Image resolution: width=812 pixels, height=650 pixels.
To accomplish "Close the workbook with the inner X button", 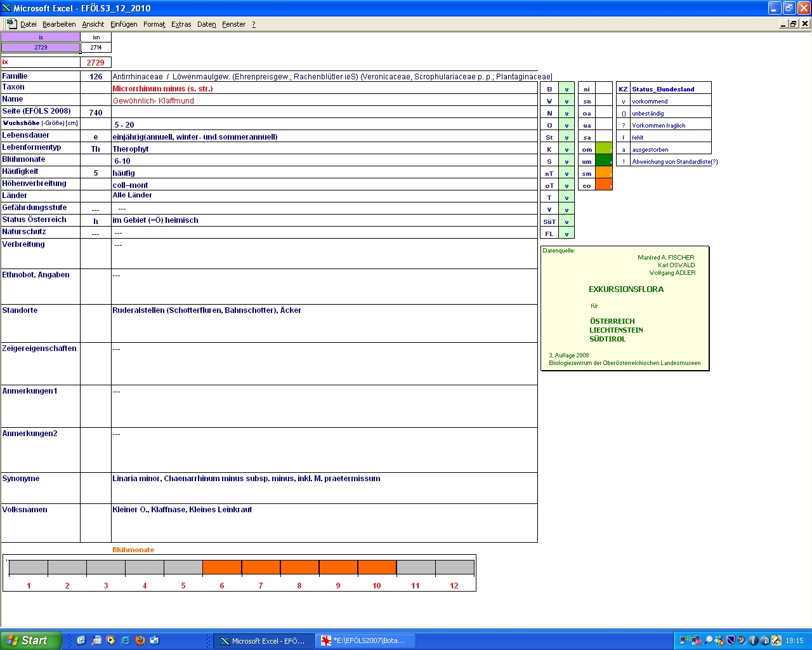I will tap(805, 23).
